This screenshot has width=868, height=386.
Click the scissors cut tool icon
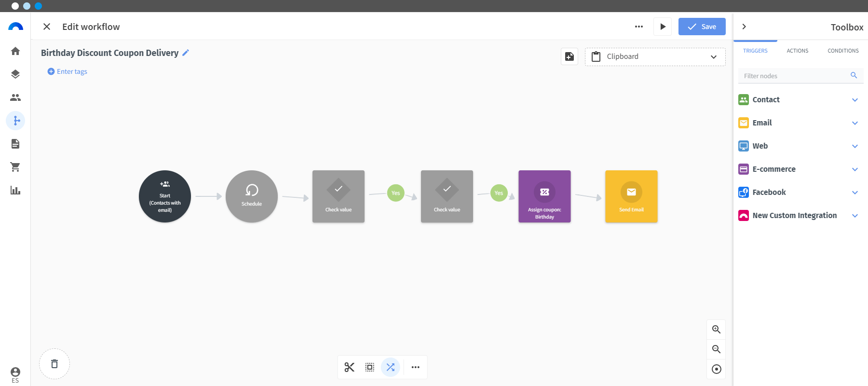tap(350, 367)
